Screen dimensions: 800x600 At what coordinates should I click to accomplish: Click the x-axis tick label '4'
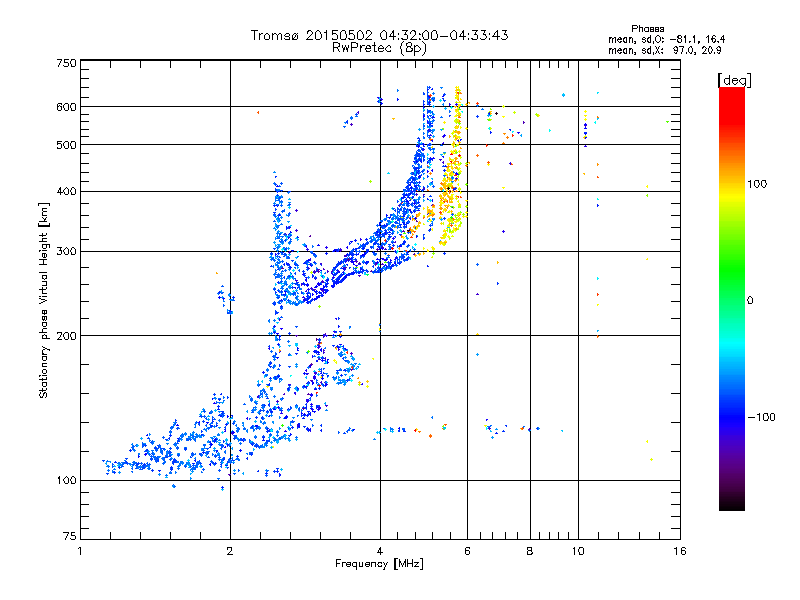[380, 551]
